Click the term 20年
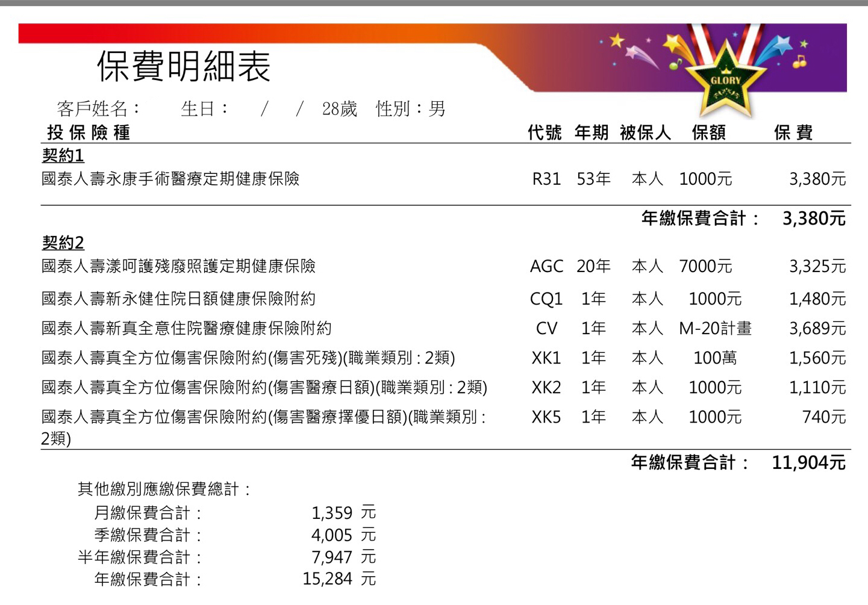Screen dimensions: 868x605 (x=593, y=266)
